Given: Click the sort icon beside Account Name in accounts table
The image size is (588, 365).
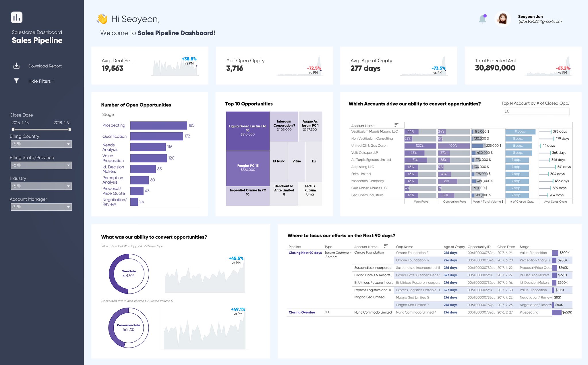Looking at the screenshot, I should coord(396,124).
